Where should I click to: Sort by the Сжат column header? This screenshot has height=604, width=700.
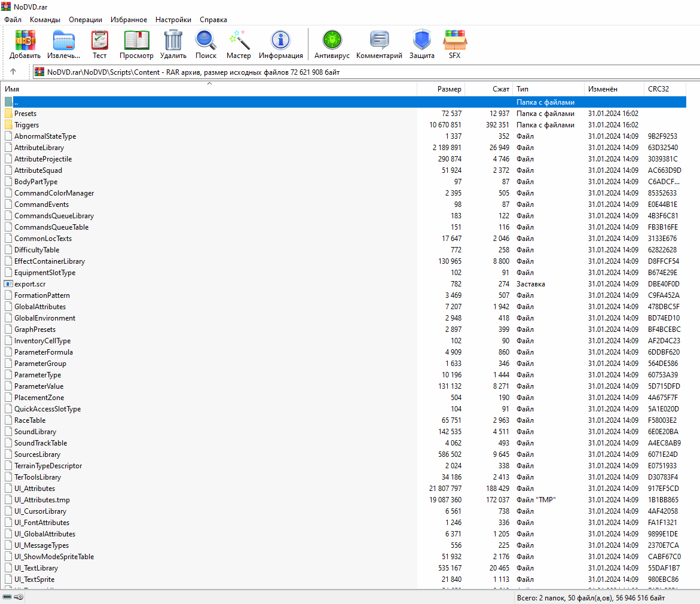point(489,89)
